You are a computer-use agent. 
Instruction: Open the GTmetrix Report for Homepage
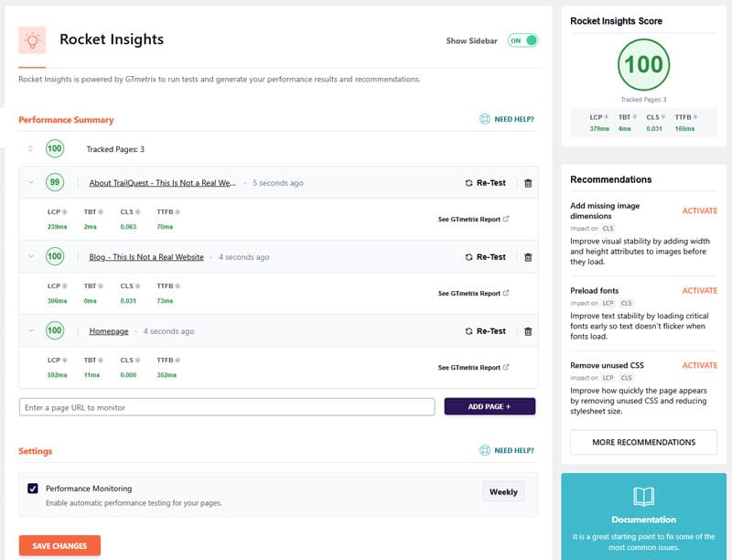coord(474,366)
